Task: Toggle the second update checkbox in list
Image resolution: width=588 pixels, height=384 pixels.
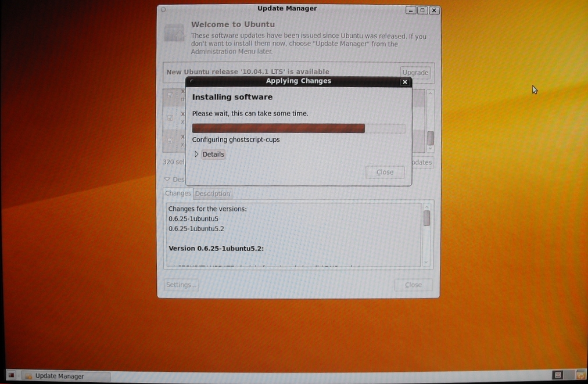Action: (x=170, y=118)
